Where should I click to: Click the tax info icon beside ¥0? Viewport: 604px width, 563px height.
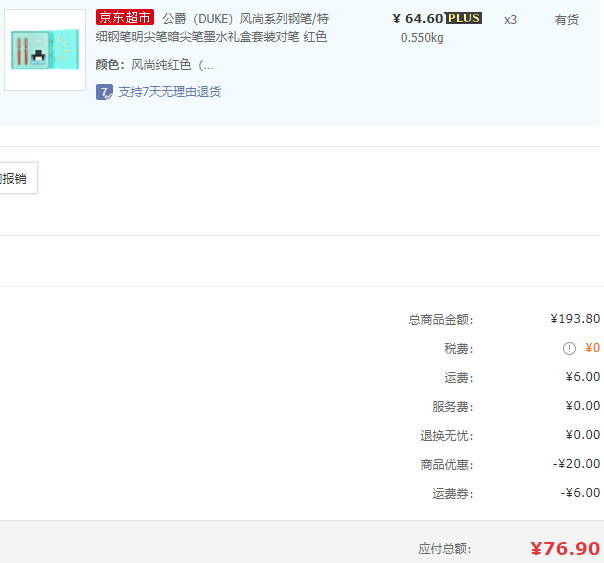569,349
